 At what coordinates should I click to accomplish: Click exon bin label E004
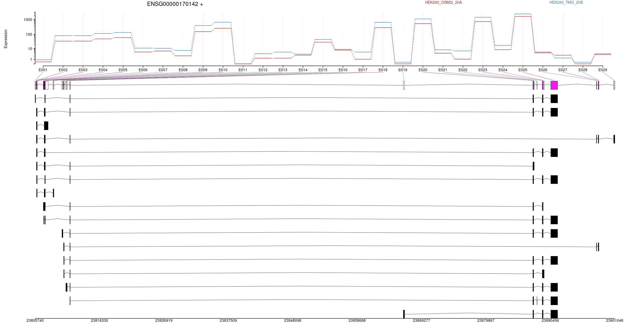(103, 70)
